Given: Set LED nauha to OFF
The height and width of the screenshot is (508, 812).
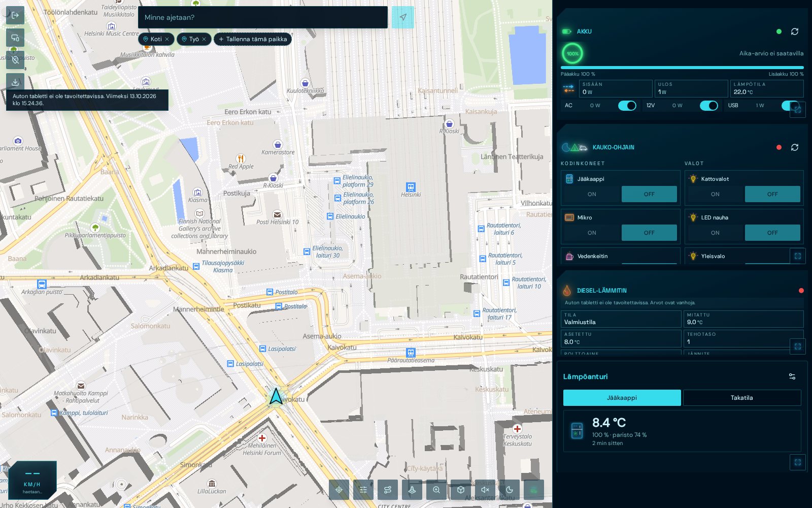Looking at the screenshot, I should (x=772, y=233).
